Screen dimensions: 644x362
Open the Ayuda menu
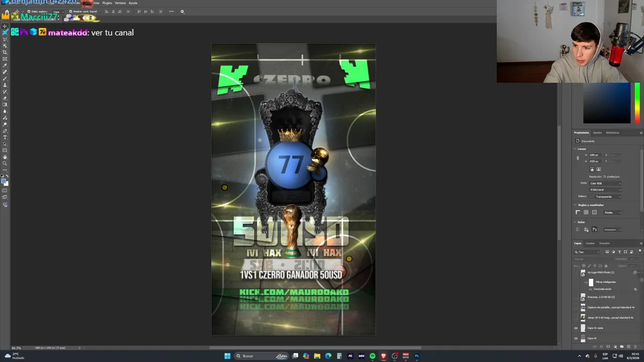[x=133, y=3]
